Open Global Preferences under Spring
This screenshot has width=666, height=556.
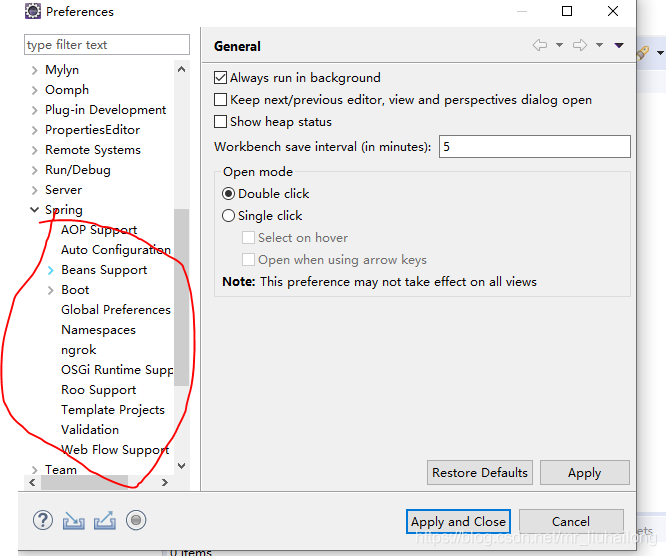[x=116, y=310]
